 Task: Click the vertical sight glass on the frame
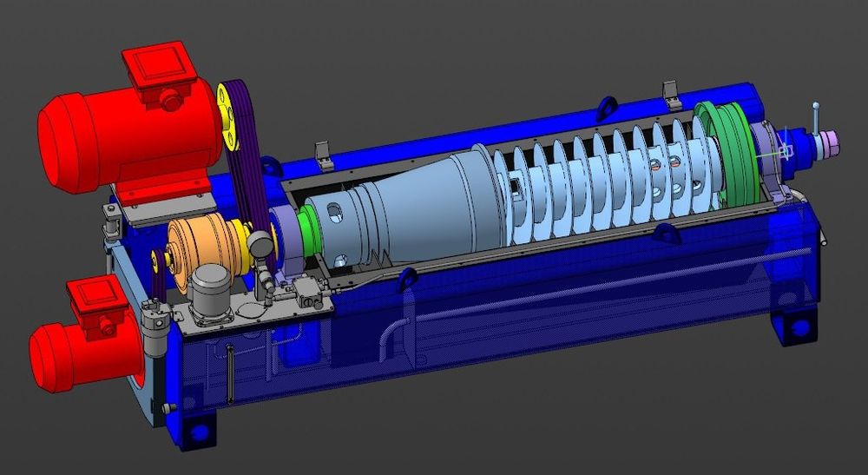coord(230,373)
